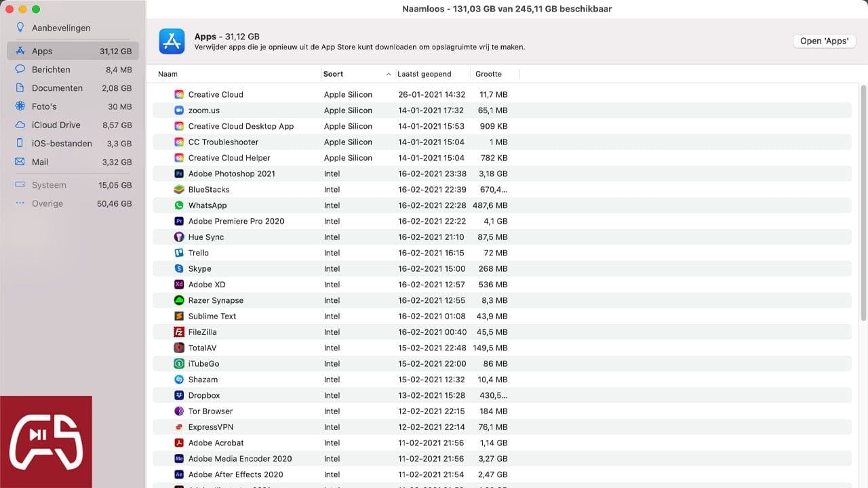Click the Sublime Text icon
Screen dimensions: 868x488
tap(179, 317)
